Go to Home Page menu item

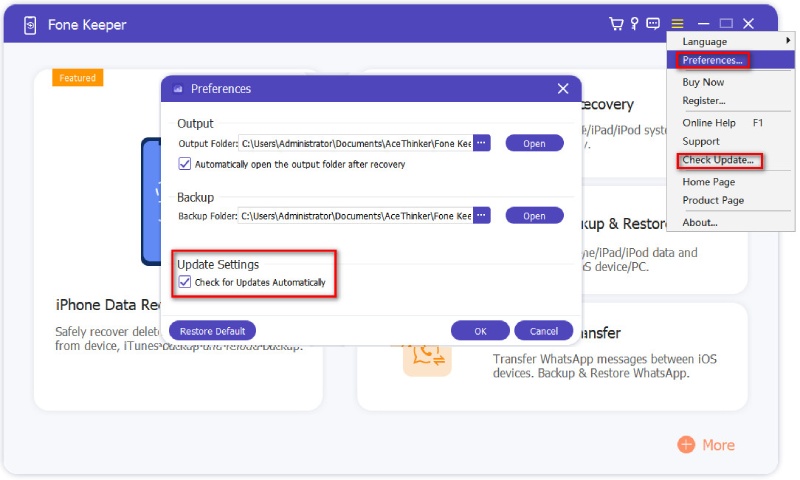click(731, 182)
